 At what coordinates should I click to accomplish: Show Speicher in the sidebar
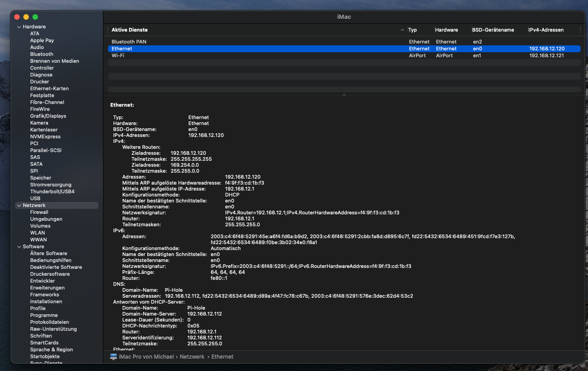pos(41,178)
